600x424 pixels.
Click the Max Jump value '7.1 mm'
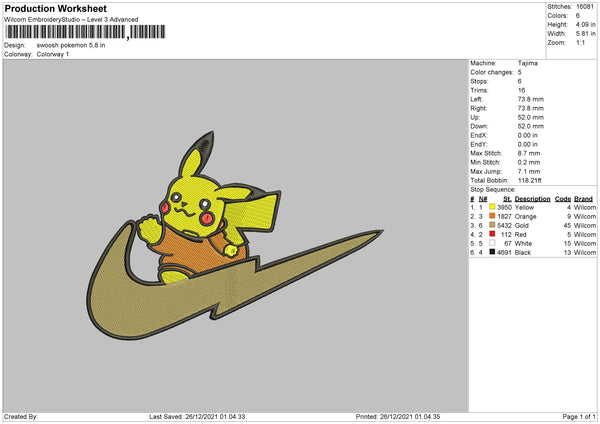coord(529,171)
